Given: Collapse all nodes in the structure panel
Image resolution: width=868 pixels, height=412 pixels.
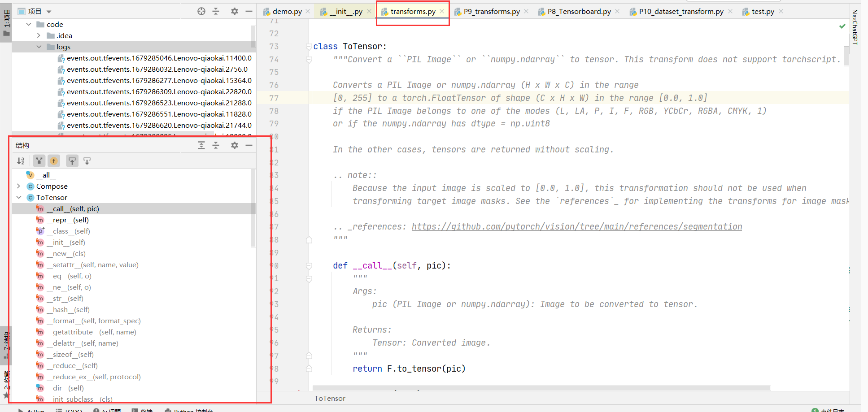Looking at the screenshot, I should tap(216, 145).
